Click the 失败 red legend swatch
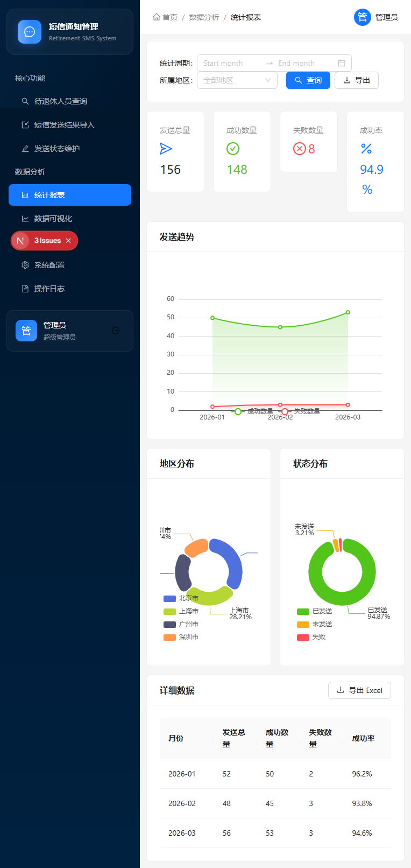This screenshot has height=868, width=411. point(303,637)
